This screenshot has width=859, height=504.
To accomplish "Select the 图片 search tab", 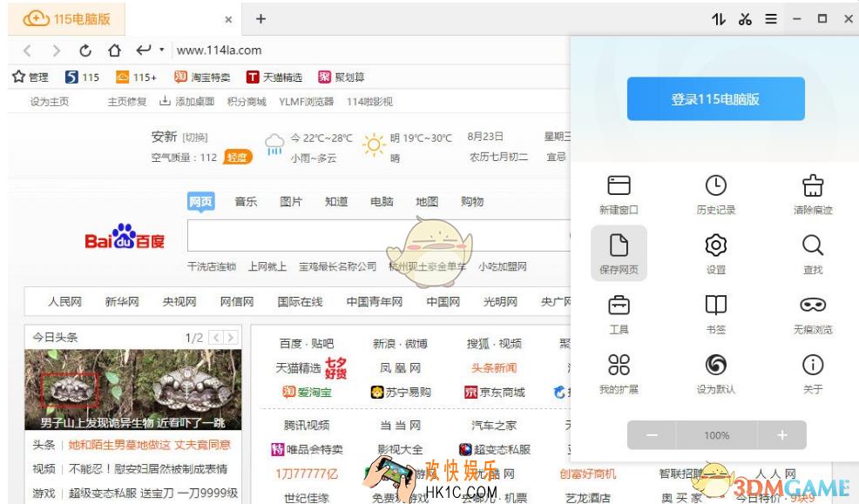I will point(291,201).
